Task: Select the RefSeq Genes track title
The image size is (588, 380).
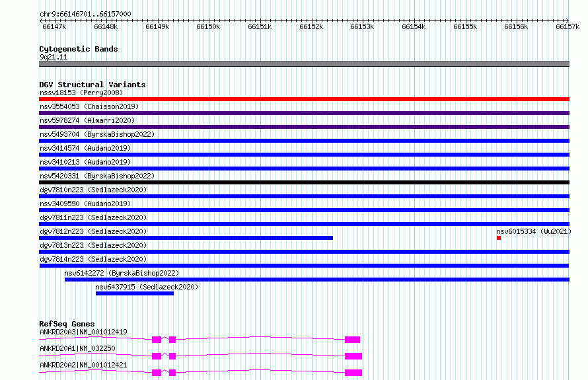Action: (x=67, y=324)
